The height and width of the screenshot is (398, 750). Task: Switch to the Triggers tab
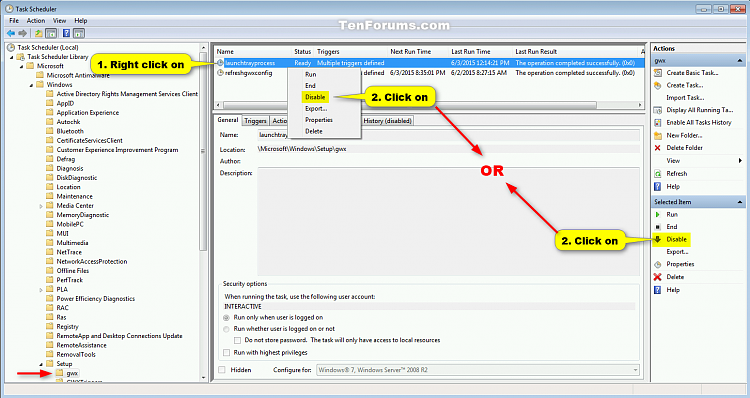point(255,121)
